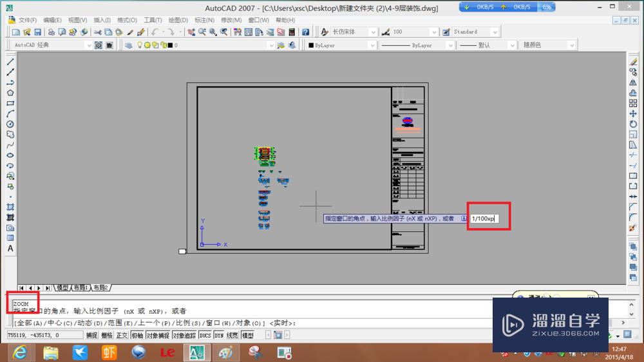
Task: Click the Plot print icon
Action: click(x=51, y=32)
